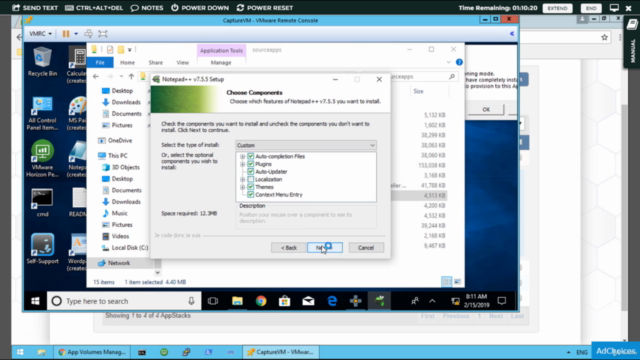The height and width of the screenshot is (360, 640).
Task: Open Edge browser from VM taskbar
Action: point(332,301)
